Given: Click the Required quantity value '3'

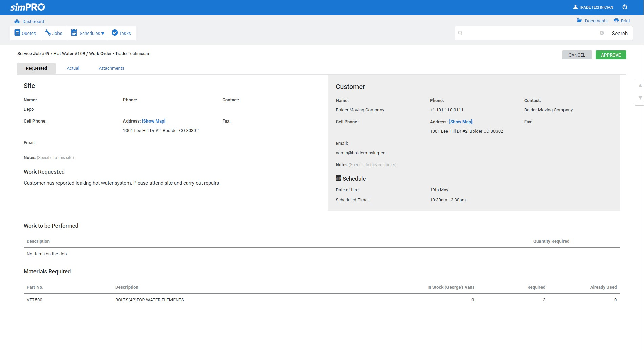Looking at the screenshot, I should [544, 300].
